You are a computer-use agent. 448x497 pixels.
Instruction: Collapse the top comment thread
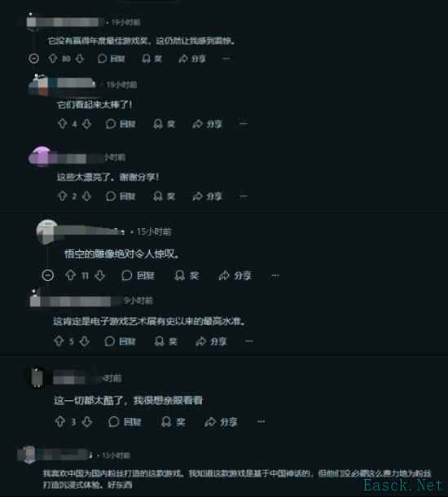pyautogui.click(x=34, y=59)
